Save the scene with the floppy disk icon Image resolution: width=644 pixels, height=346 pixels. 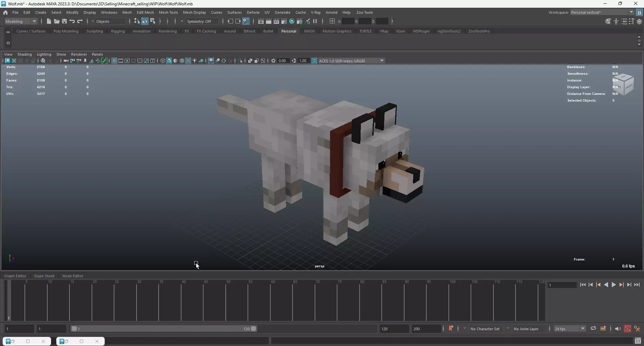(x=64, y=21)
